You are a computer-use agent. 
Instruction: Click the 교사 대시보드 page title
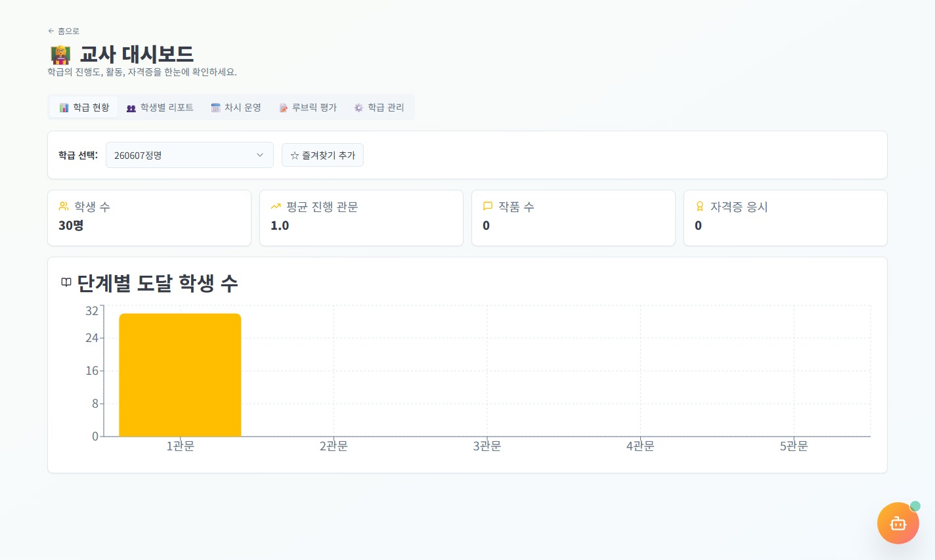coord(137,54)
